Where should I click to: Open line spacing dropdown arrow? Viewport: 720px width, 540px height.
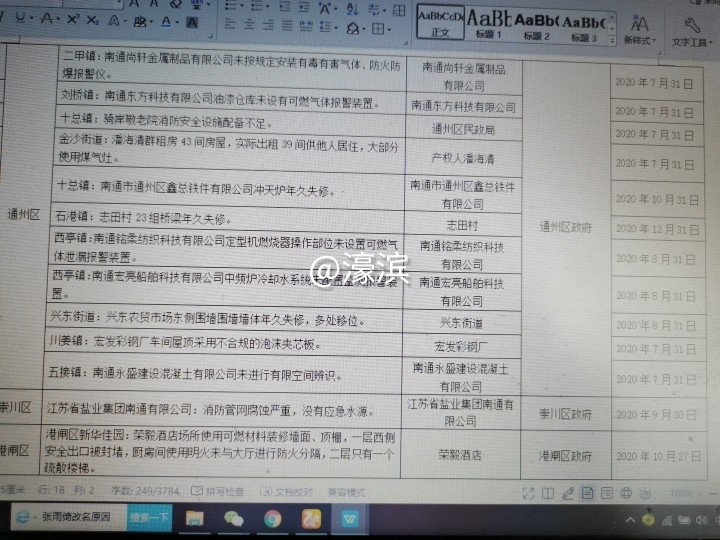click(x=336, y=28)
